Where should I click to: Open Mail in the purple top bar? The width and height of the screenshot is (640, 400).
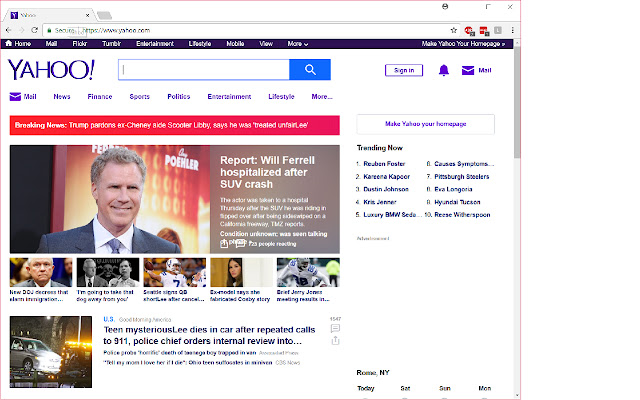(x=51, y=44)
